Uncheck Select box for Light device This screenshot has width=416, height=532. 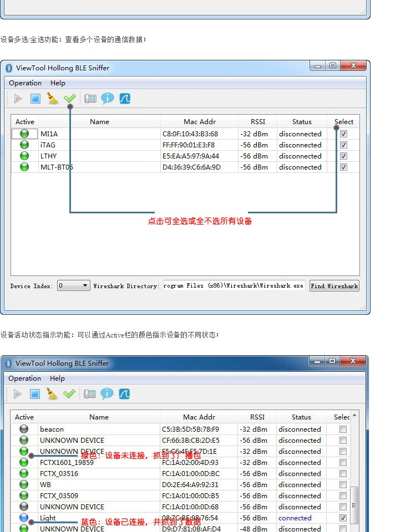click(x=343, y=518)
